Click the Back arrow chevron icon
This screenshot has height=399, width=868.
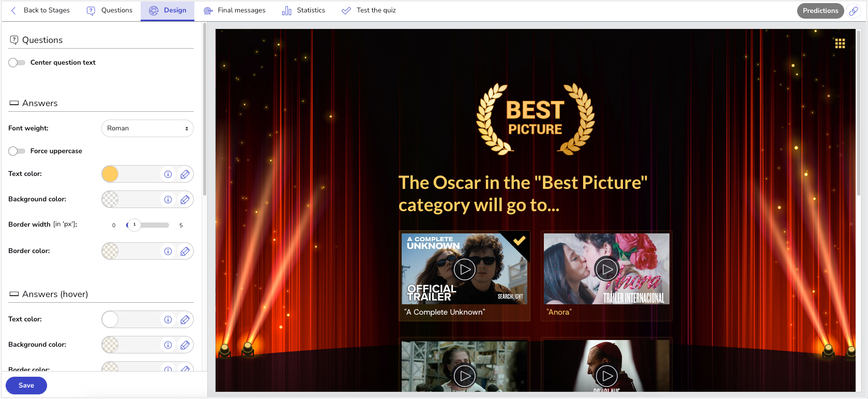tap(13, 10)
